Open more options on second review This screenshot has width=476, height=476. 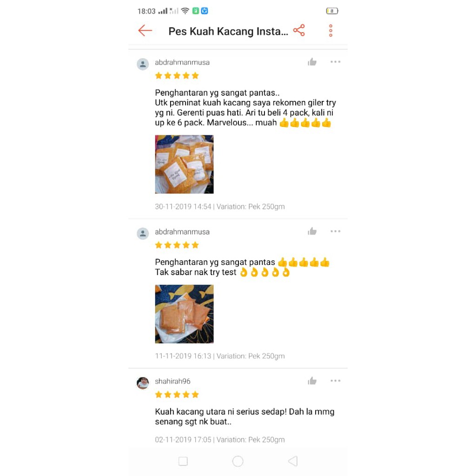click(x=336, y=231)
